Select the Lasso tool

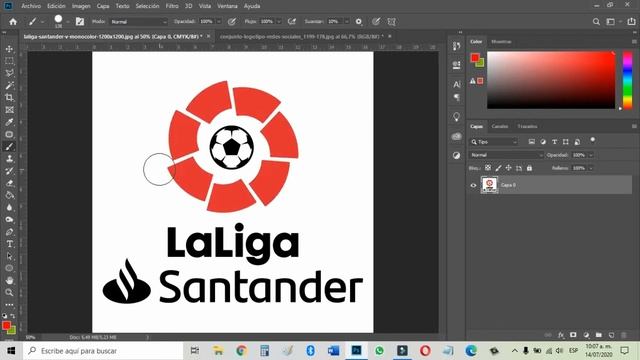click(9, 73)
